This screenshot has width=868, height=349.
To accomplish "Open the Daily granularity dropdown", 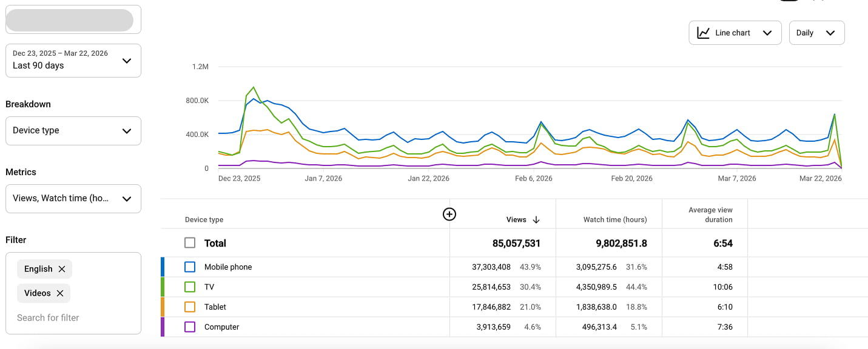I will (x=816, y=32).
